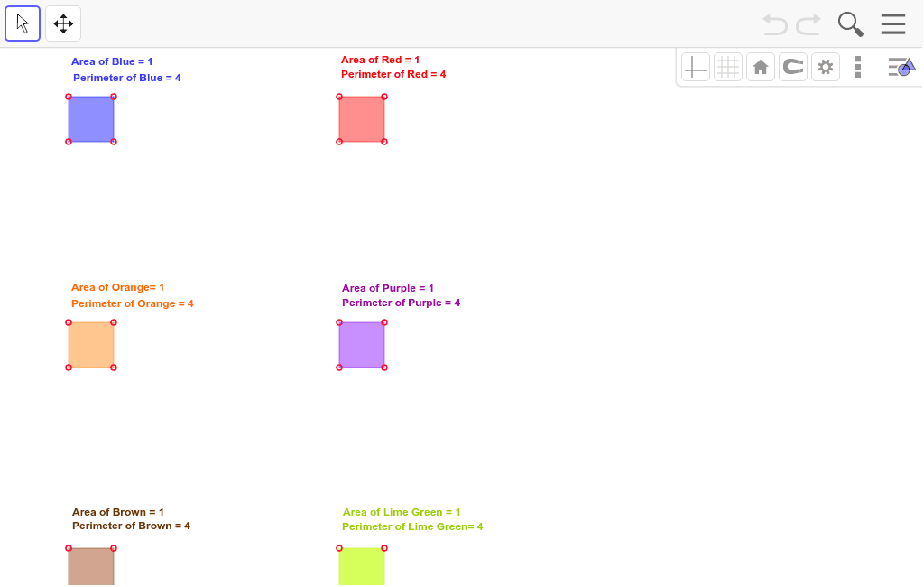Viewport: 924px width, 587px height.
Task: Click the 'Area of Red = 1' text
Action: tap(381, 60)
